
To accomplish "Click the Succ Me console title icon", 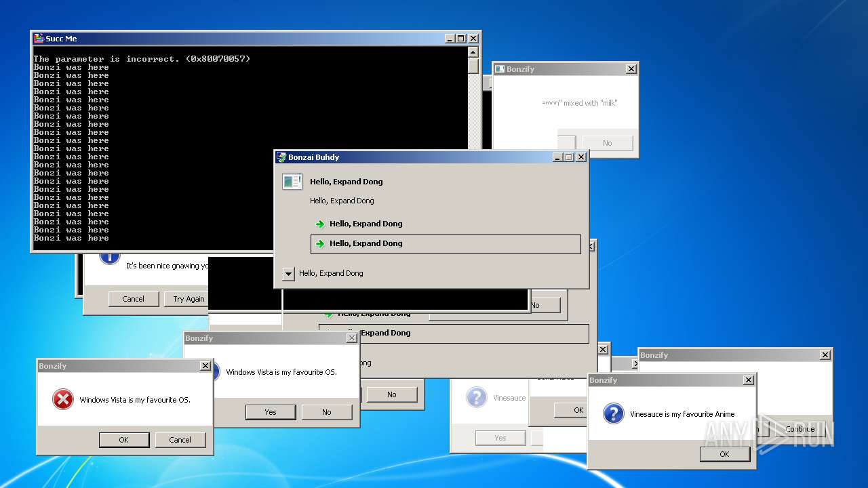I will pyautogui.click(x=39, y=39).
